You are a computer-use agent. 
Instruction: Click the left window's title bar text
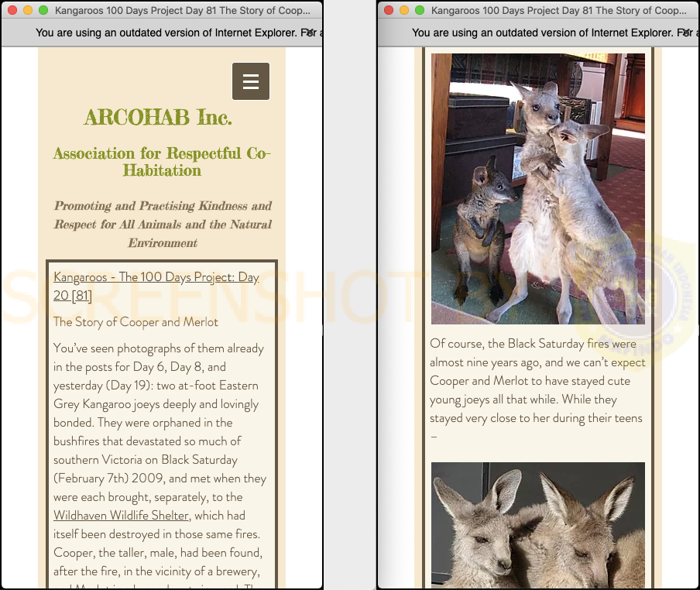183,10
